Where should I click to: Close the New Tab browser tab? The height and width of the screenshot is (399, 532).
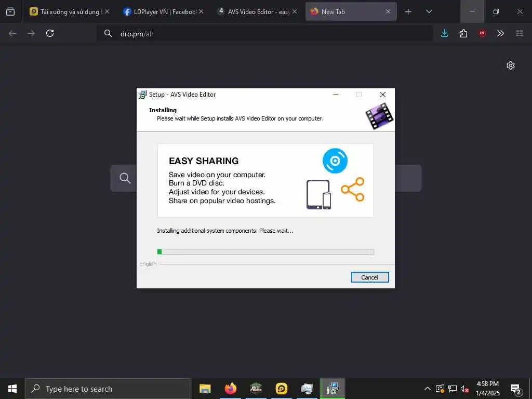point(388,12)
